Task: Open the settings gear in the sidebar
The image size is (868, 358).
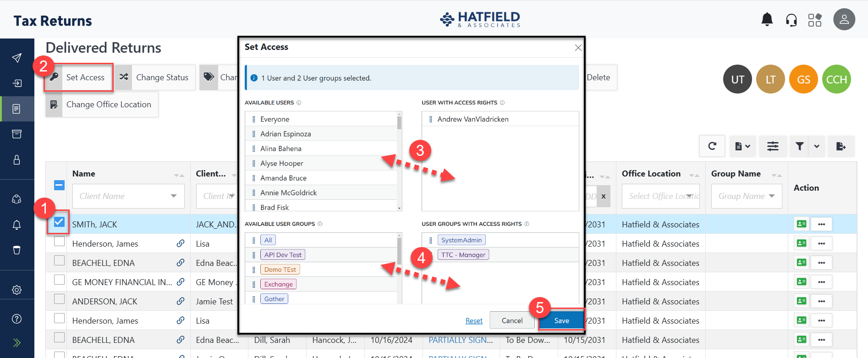Action: click(17, 290)
